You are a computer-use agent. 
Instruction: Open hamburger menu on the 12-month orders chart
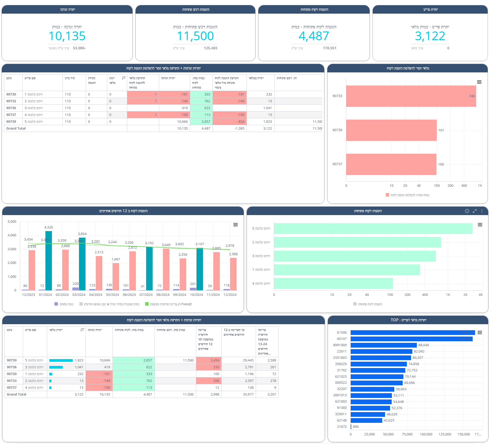(x=236, y=225)
